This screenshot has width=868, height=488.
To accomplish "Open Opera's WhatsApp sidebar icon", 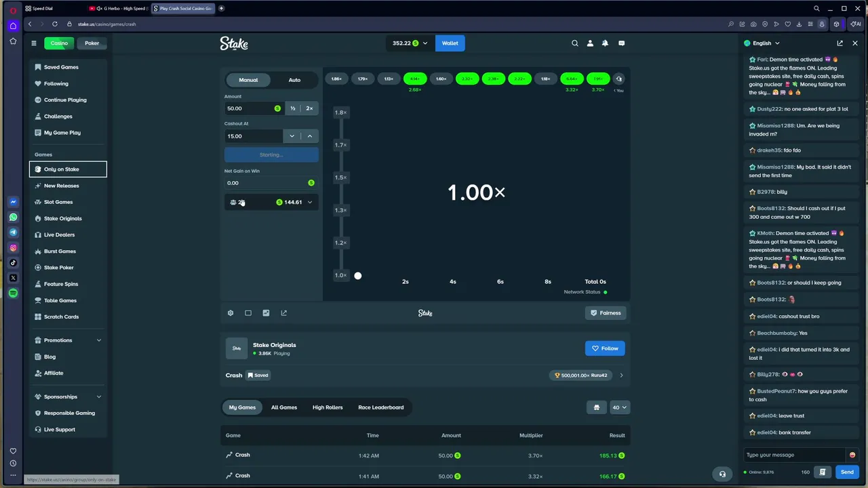I will point(13,218).
